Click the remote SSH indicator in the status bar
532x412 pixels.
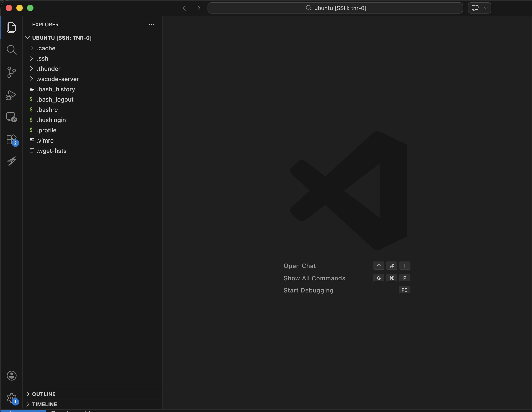coord(23,411)
